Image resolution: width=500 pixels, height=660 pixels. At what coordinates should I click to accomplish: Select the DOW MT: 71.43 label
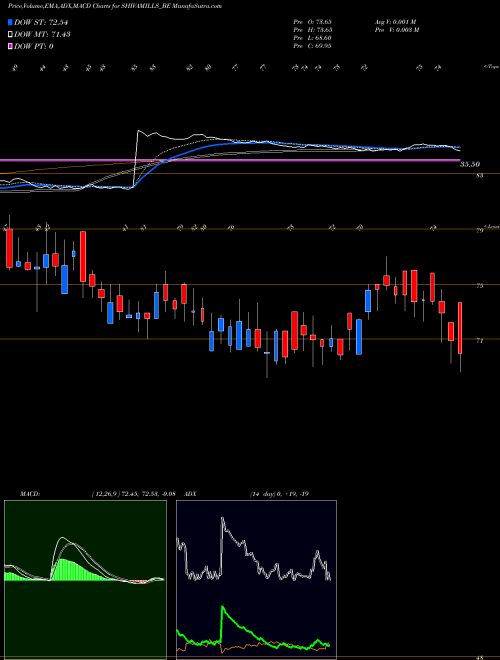[x=42, y=35]
